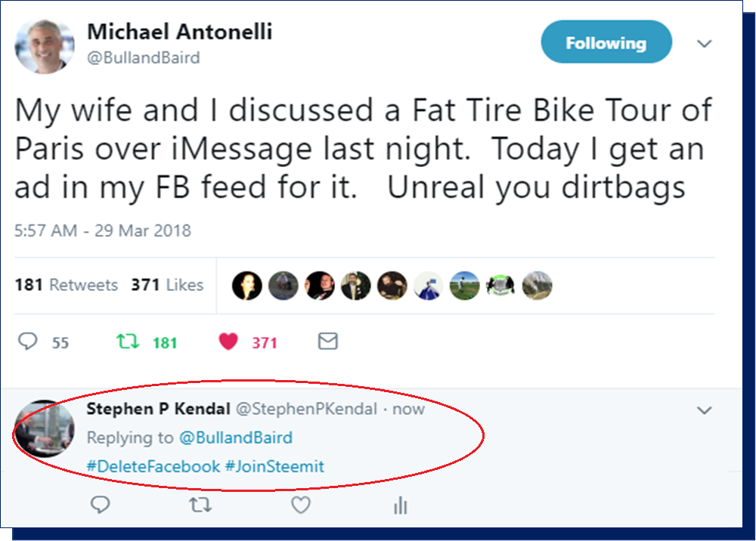View the 181 Retweets list
756x541 pixels.
67,285
